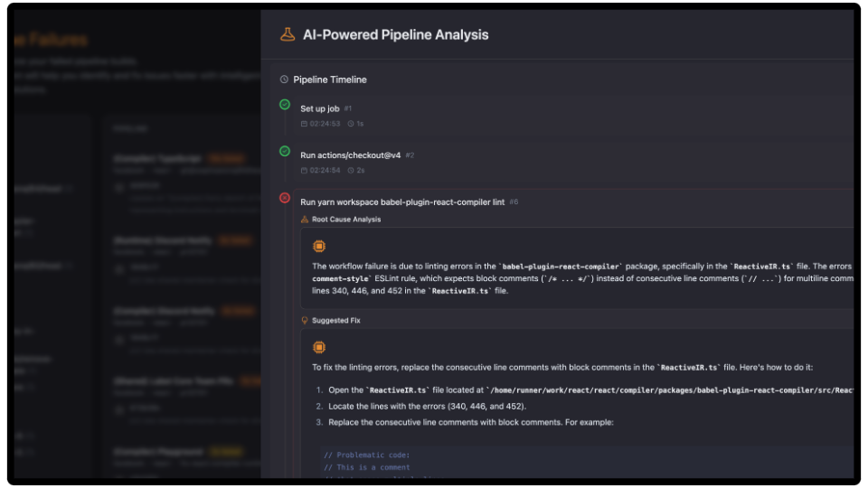
Task: Click the lightbulb icon beside Suggested Fix
Action: (305, 320)
